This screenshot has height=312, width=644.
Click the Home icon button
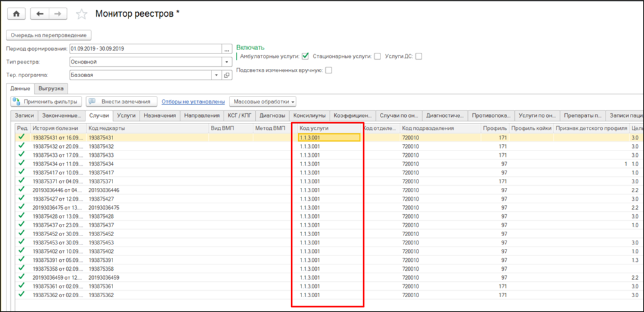pos(16,14)
